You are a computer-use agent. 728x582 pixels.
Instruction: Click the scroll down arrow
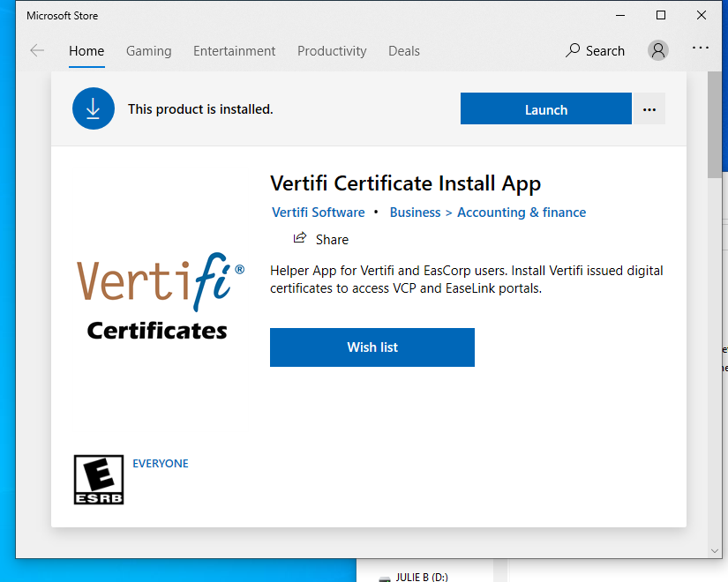point(715,551)
